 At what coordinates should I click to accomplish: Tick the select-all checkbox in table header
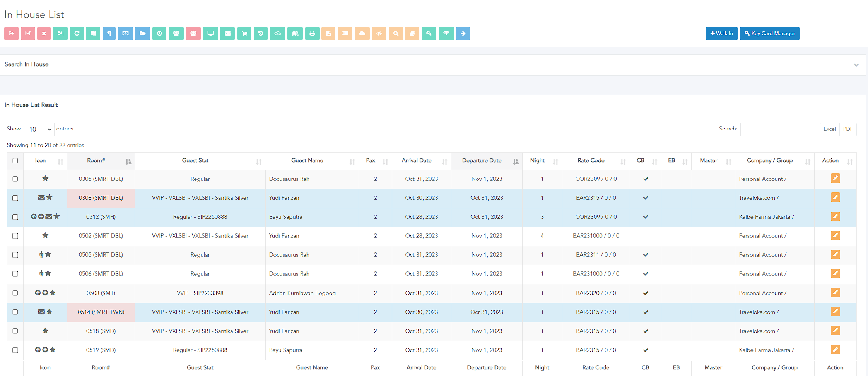[15, 161]
